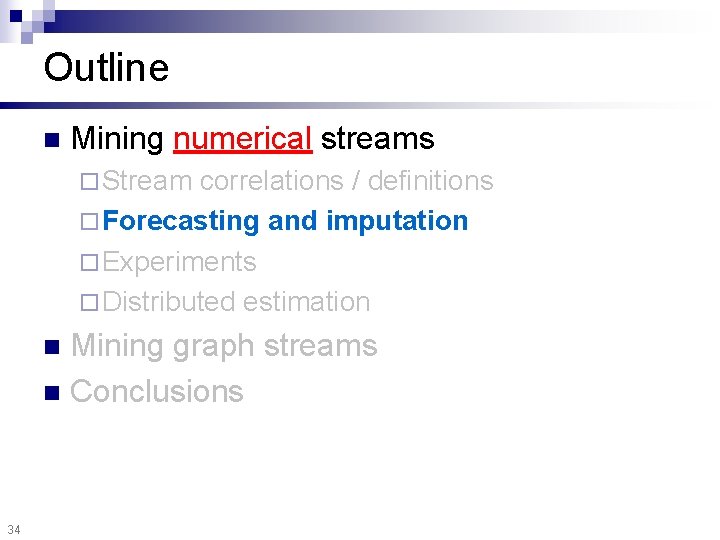This screenshot has width=720, height=540.
Task: Click the word streams after numerical
Action: coord(377,139)
